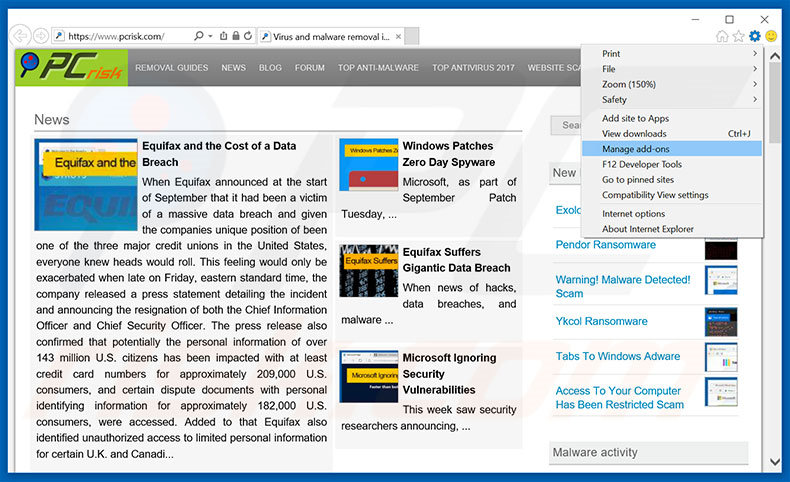Open Equifax Suffers Gigantic Data Breach headline
Viewport: 790px width, 482px height.
[x=456, y=260]
